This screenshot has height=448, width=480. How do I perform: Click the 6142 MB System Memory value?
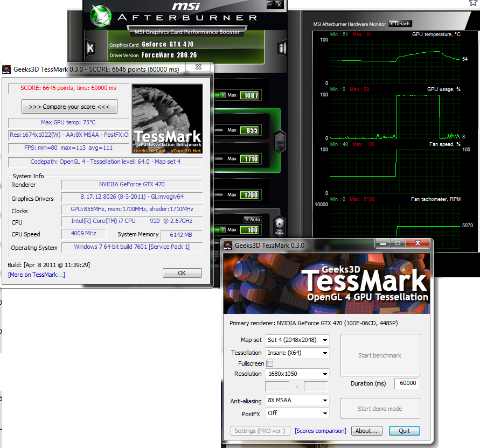(x=181, y=235)
